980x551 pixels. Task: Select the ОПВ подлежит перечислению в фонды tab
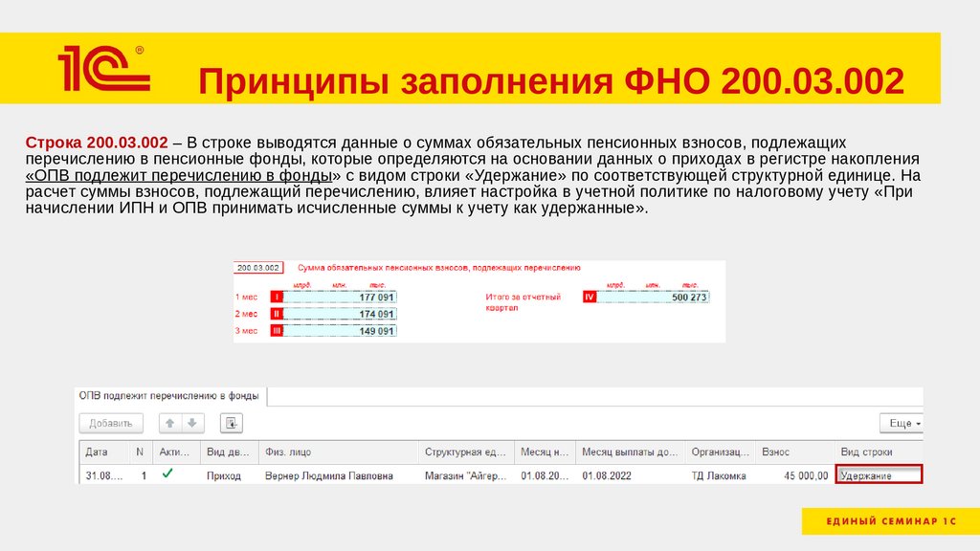(x=169, y=395)
